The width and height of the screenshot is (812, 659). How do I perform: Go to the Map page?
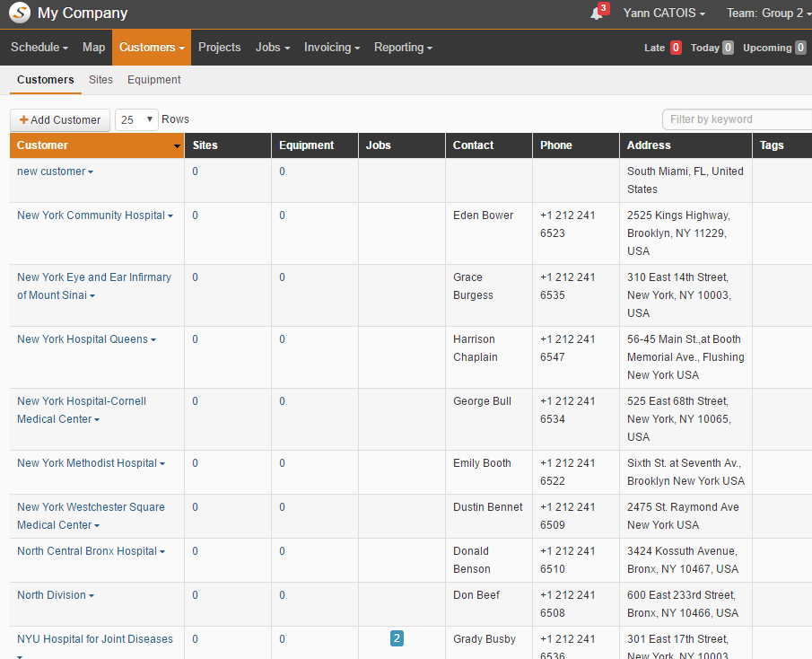click(93, 48)
